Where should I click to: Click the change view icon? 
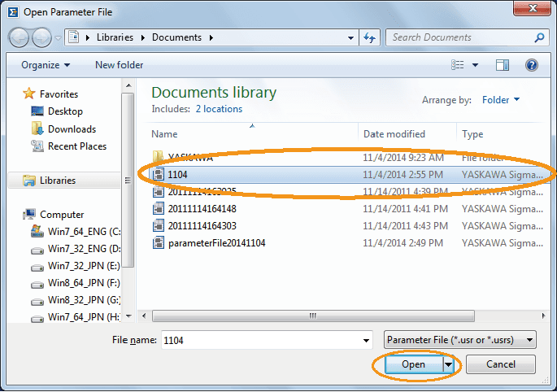pyautogui.click(x=458, y=65)
